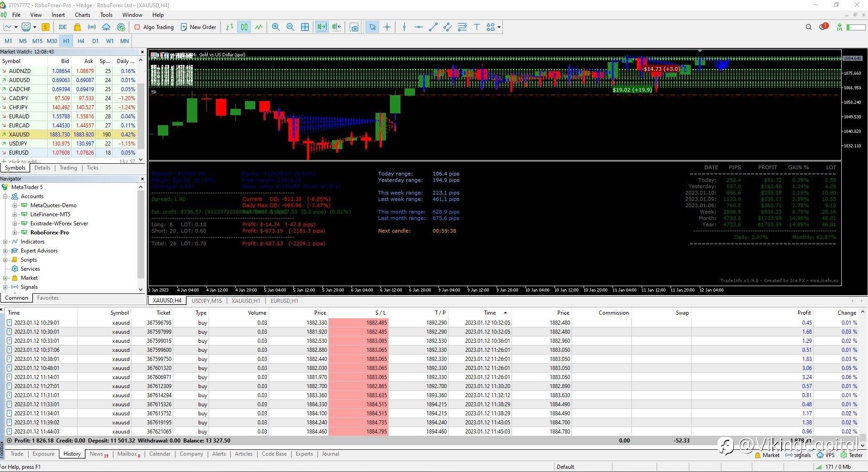Open the Calendar tab in Toolbox
The height and width of the screenshot is (472, 868).
160,454
